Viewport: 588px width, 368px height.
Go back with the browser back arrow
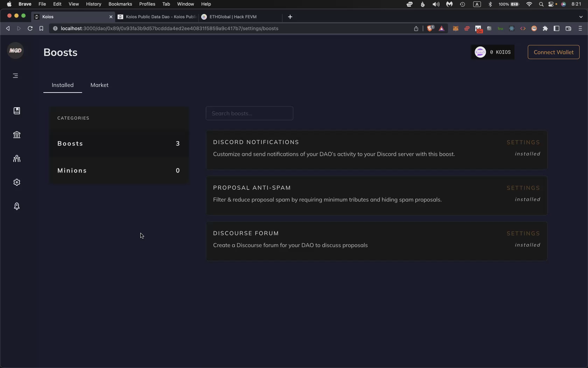pos(8,28)
